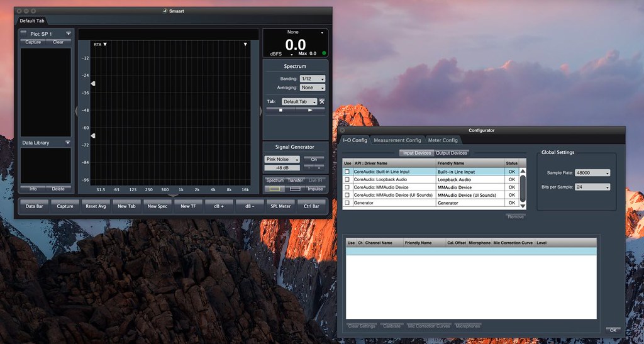Open the Sample Rate dropdown
The height and width of the screenshot is (344, 644).
(x=592, y=173)
